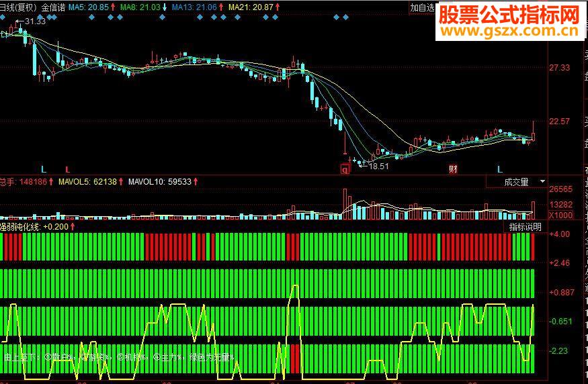Click the 27.33 price axis value
This screenshot has width=588, height=384.
(x=559, y=68)
